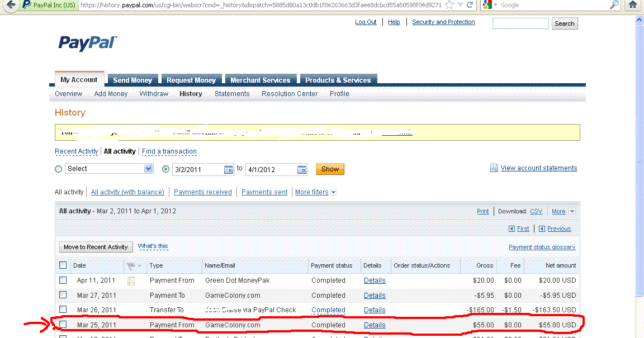
Task: Open the start date calendar picker
Action: [228, 170]
